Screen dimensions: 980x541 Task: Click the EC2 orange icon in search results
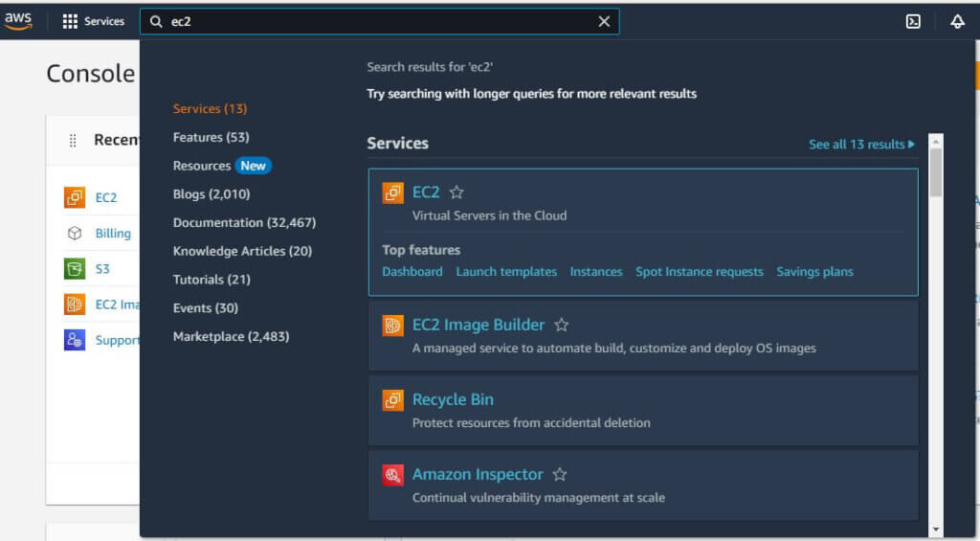point(393,192)
